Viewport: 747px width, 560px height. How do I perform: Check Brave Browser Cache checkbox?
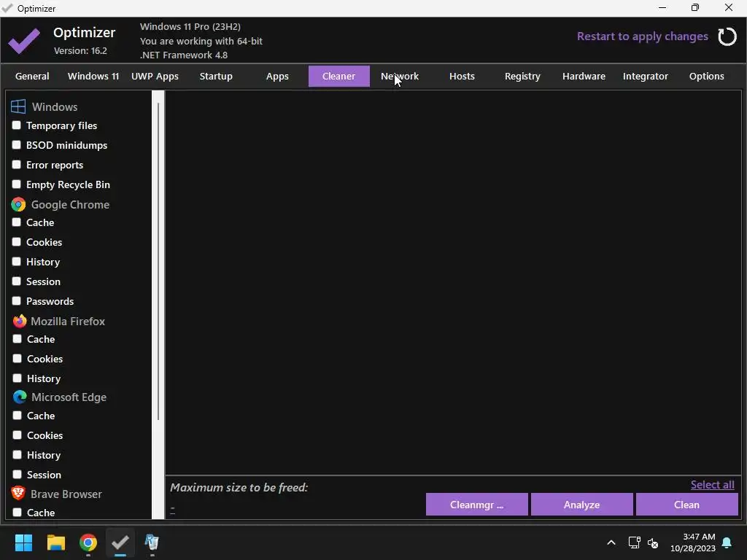[x=18, y=513]
